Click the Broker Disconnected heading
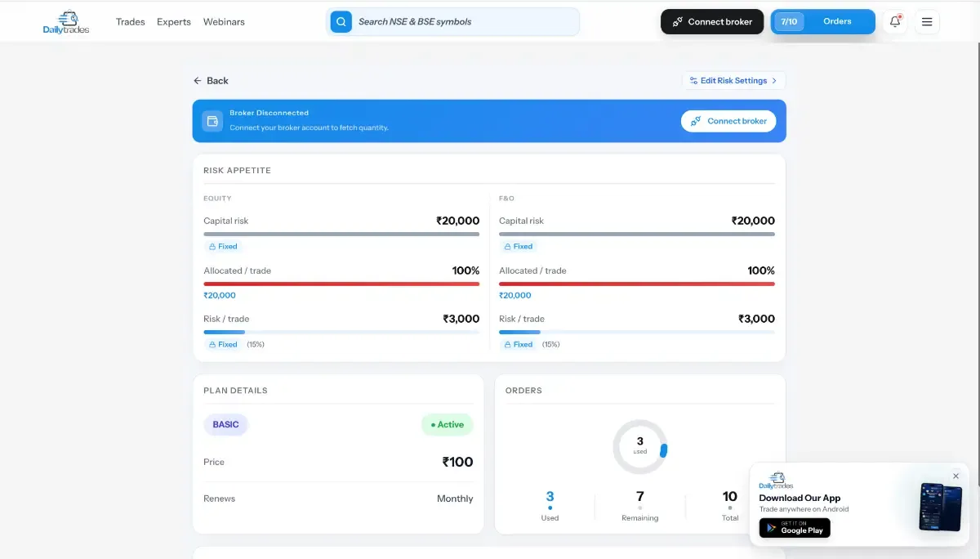 tap(269, 113)
